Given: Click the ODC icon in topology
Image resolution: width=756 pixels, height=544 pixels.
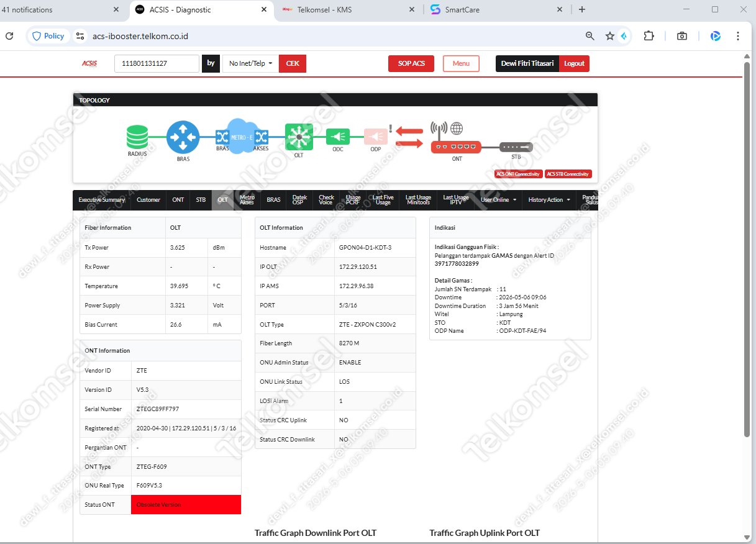Looking at the screenshot, I should (338, 137).
